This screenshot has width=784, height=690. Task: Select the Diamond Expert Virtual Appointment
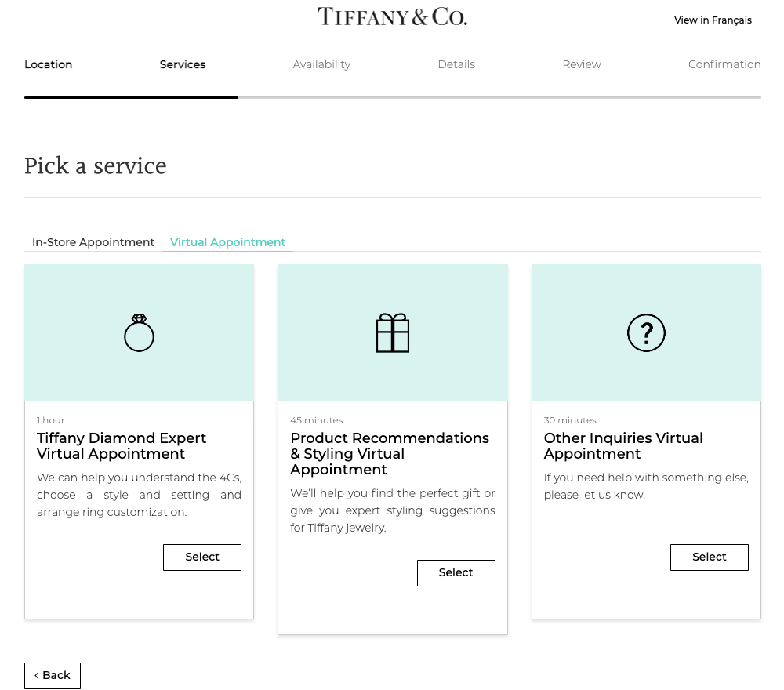(x=202, y=557)
